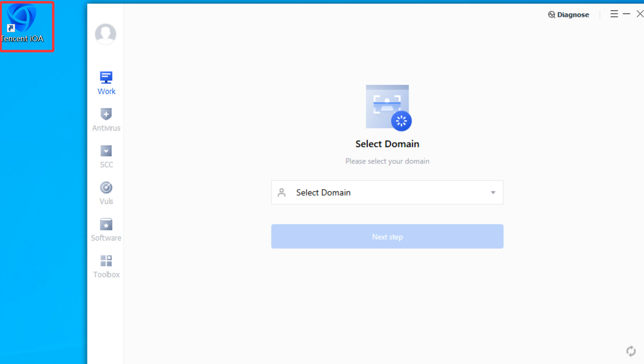Open the hamburger main menu
This screenshot has width=644, height=364.
(614, 14)
